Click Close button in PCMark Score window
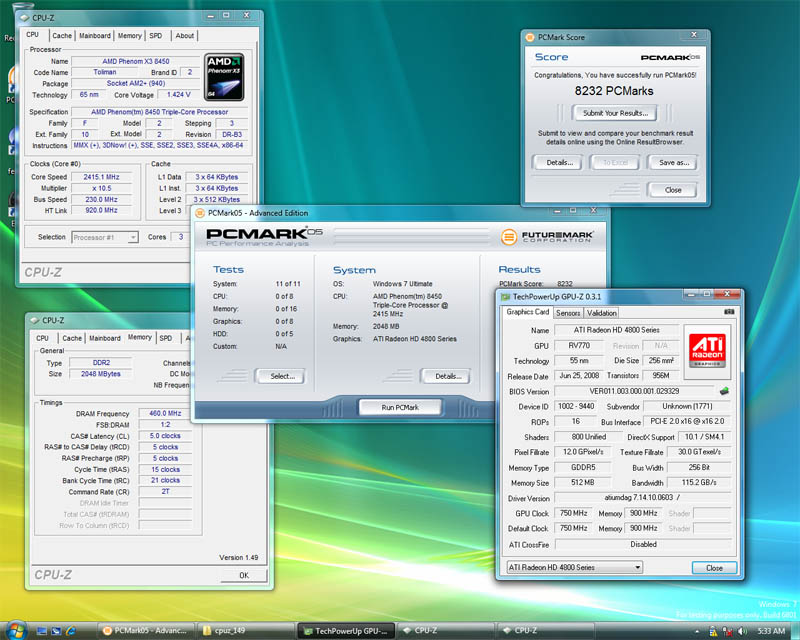The height and width of the screenshot is (640, 800). (673, 190)
